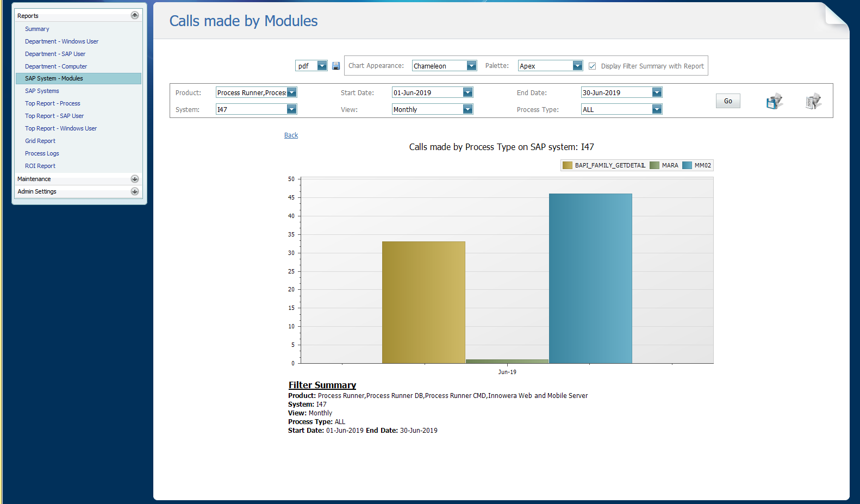Click the blue export save icon beside pdf
Viewport: 860px width, 504px height.
pos(336,66)
